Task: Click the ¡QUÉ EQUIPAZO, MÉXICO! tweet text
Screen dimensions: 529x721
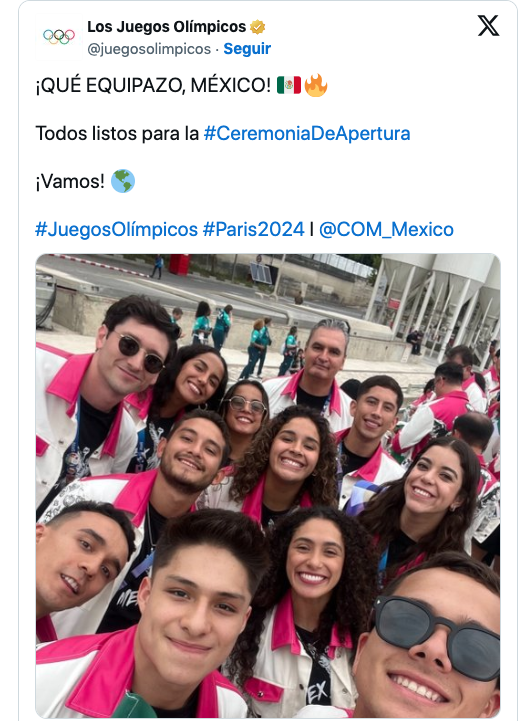Action: (153, 86)
